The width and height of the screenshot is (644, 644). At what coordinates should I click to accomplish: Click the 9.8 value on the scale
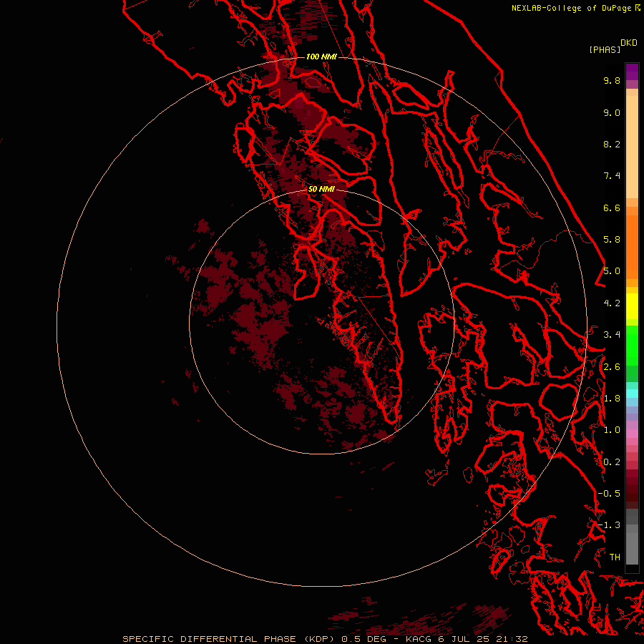click(x=612, y=80)
